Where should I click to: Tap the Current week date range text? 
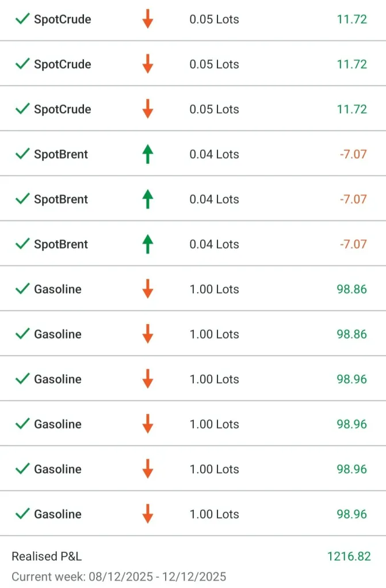pos(119,577)
